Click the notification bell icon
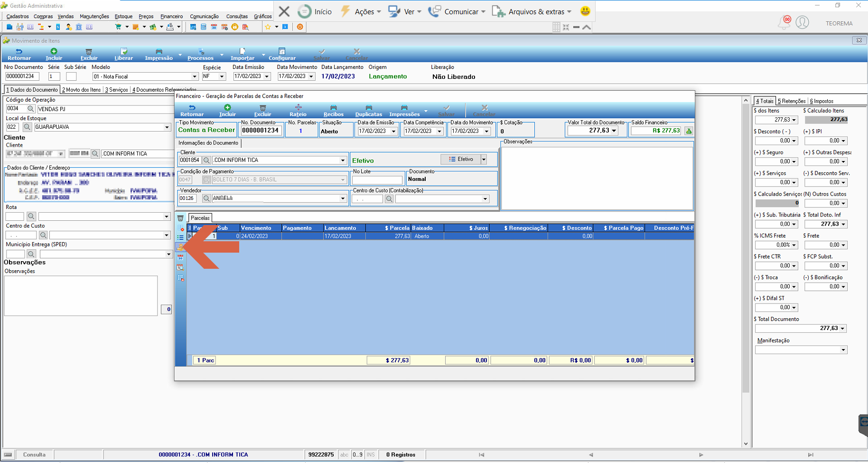The image size is (868, 463). 784,22
